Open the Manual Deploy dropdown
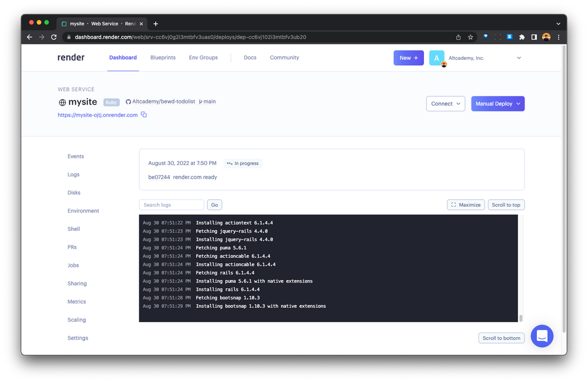The width and height of the screenshot is (588, 383). 497,104
